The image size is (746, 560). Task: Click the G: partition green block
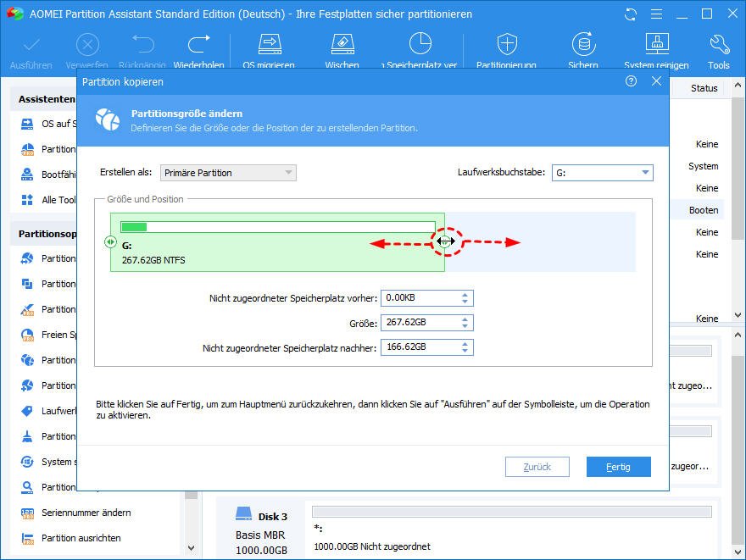(x=277, y=242)
